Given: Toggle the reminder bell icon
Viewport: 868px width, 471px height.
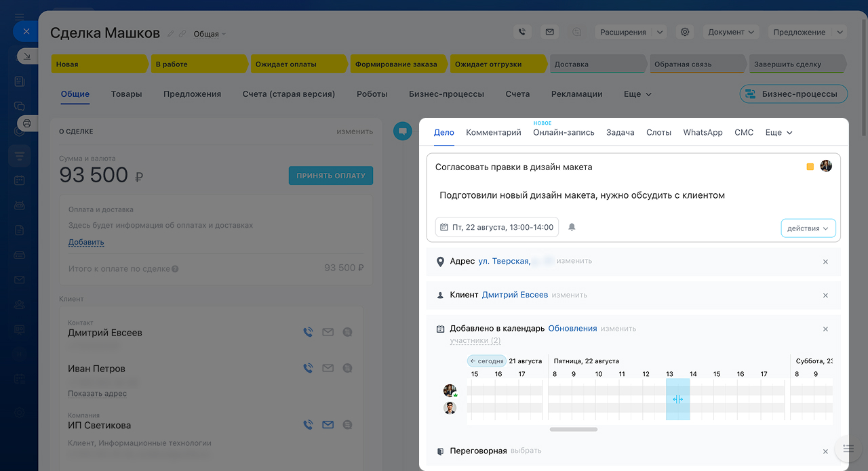Looking at the screenshot, I should 572,227.
